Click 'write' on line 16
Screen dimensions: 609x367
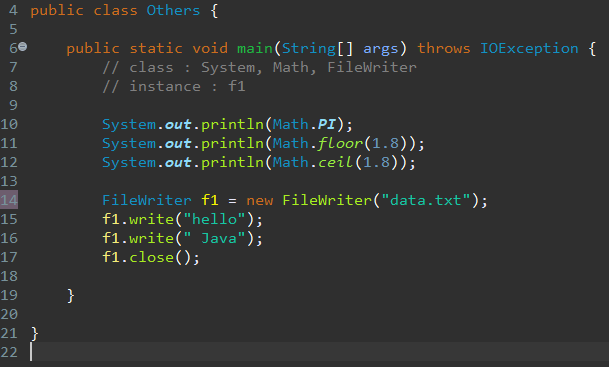151,238
